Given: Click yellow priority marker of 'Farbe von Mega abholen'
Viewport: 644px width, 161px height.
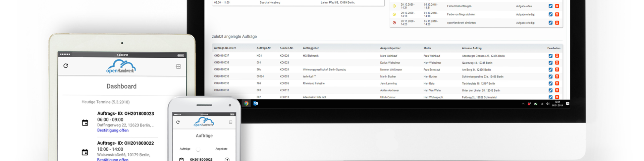Looking at the screenshot, I should coord(394,14).
